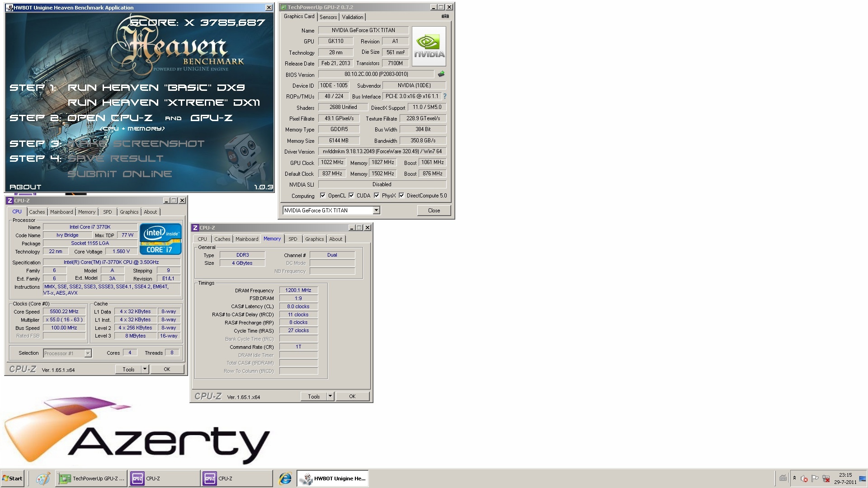Click OPEN CPU-Z in Heaven window

pos(110,118)
